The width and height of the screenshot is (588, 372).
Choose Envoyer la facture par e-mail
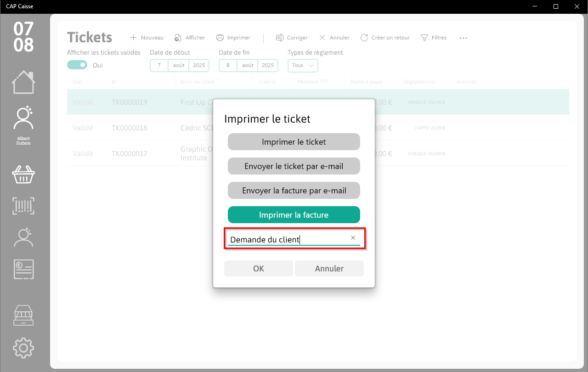[x=294, y=191]
